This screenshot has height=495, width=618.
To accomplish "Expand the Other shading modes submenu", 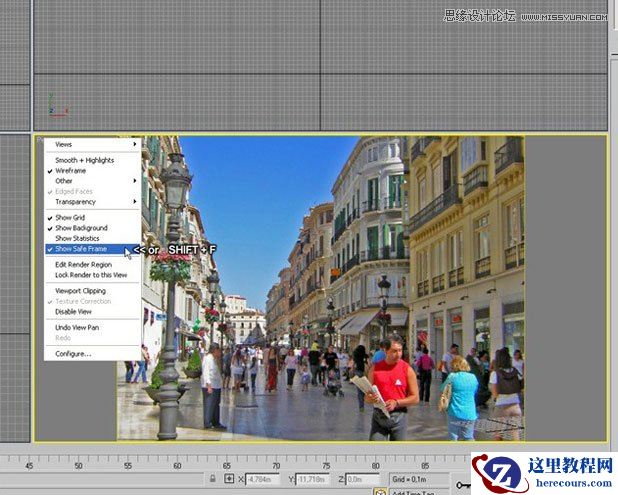I will point(93,181).
